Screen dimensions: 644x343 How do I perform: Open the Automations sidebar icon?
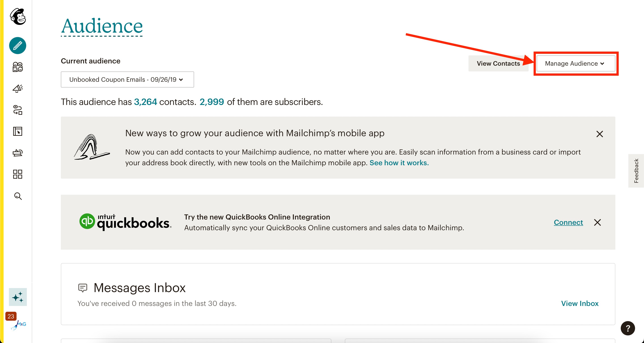(x=18, y=110)
